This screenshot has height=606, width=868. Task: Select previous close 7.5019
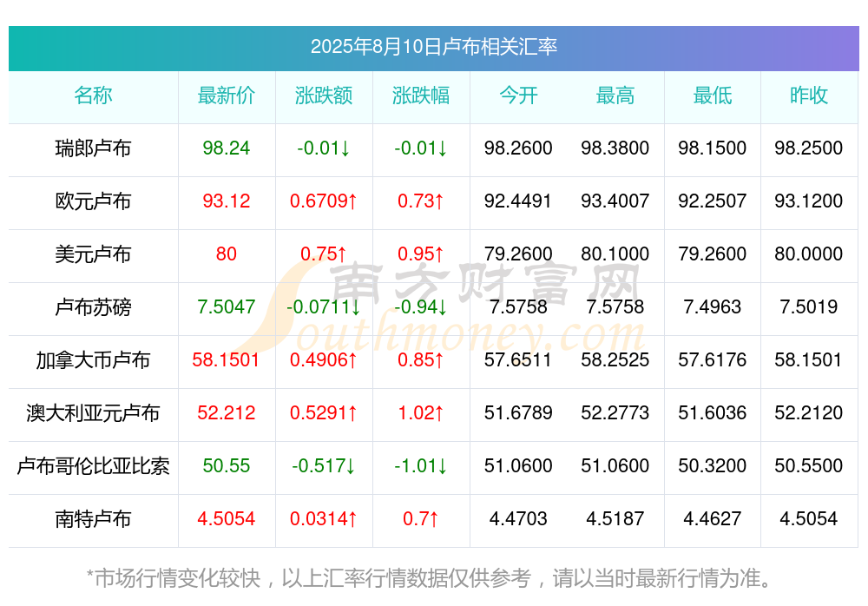pyautogui.click(x=809, y=306)
